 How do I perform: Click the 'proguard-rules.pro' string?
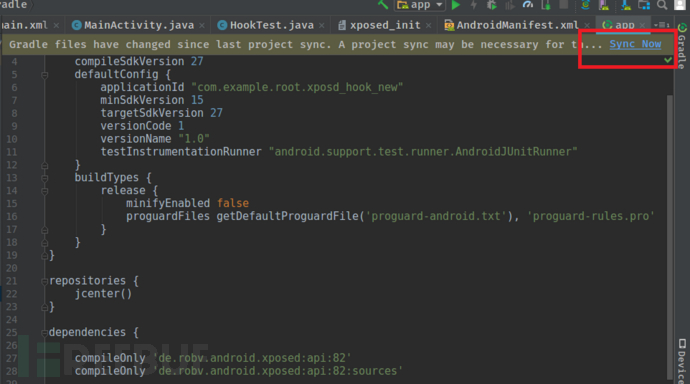click(591, 216)
